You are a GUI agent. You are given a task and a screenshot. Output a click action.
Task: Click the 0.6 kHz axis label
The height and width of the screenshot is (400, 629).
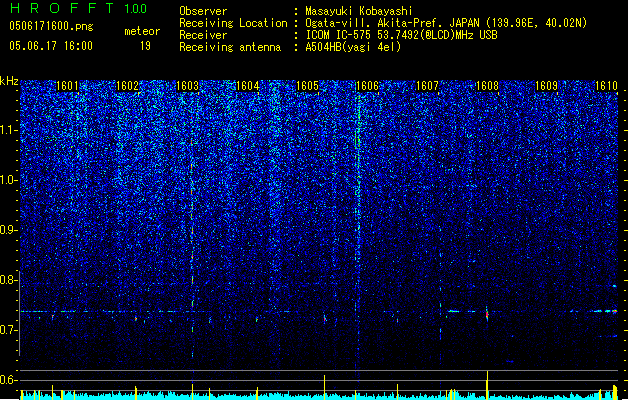click(8, 380)
